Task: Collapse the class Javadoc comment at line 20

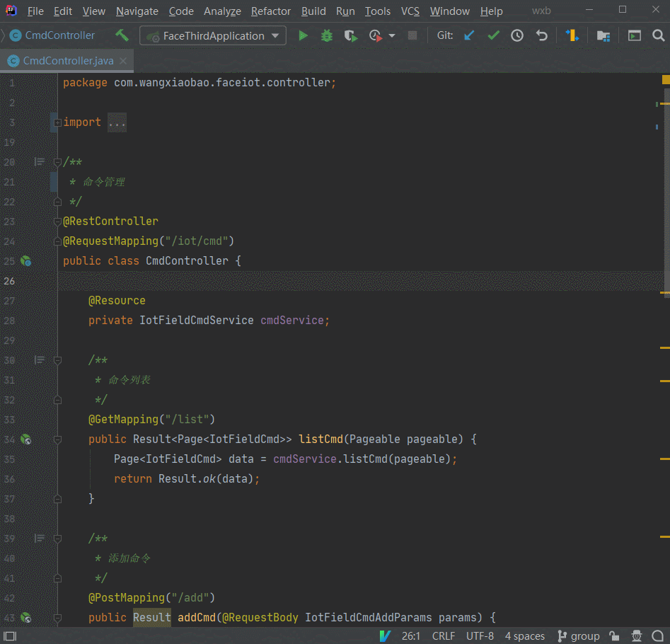Action: pyautogui.click(x=57, y=162)
